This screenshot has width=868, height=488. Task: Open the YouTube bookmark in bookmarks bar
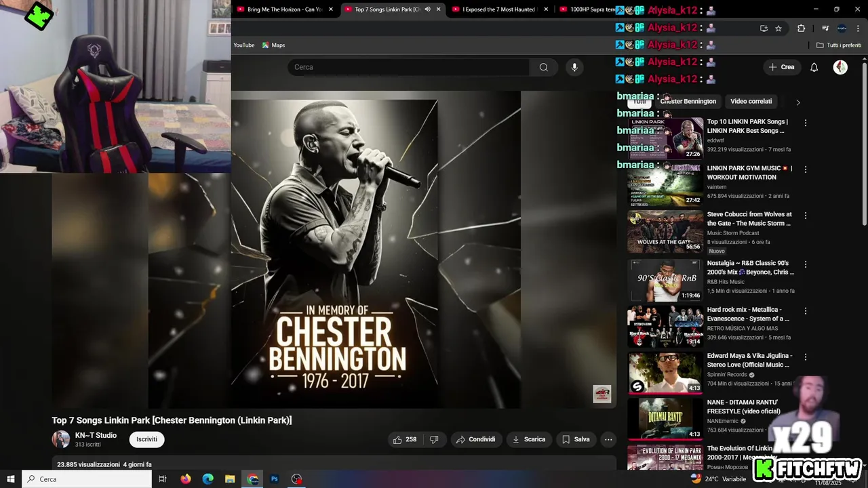243,45
